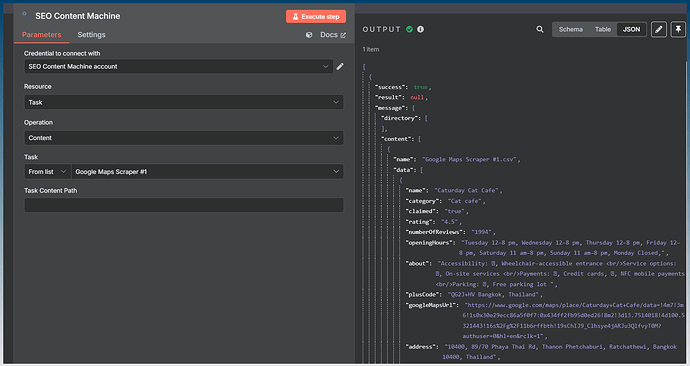
Task: Open the From list mode selector
Action: [x=48, y=172]
